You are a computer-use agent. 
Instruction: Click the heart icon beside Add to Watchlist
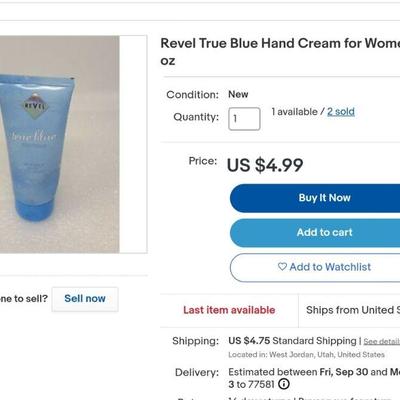[282, 267]
